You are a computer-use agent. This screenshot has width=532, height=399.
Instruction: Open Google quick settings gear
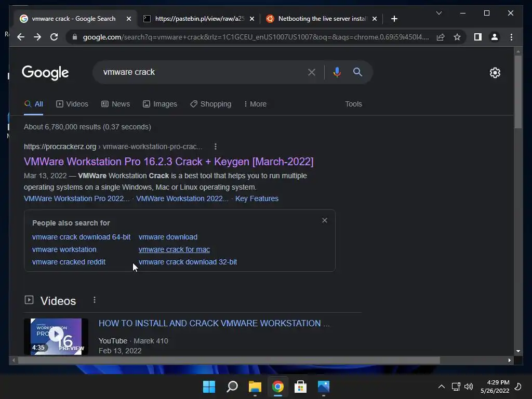[495, 73]
